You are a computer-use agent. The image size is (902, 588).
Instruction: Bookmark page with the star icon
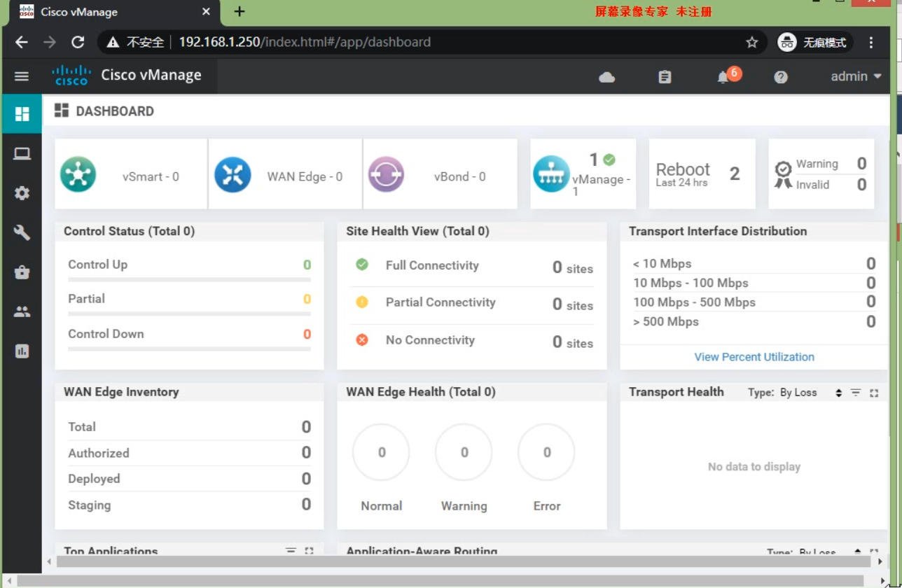click(752, 43)
